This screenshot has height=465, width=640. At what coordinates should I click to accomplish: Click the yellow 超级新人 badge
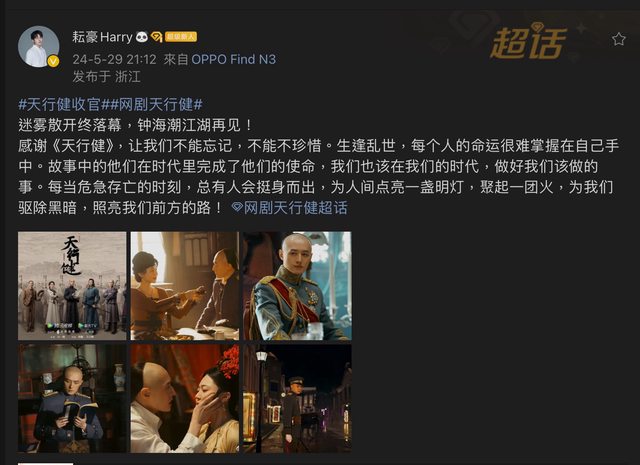point(181,37)
